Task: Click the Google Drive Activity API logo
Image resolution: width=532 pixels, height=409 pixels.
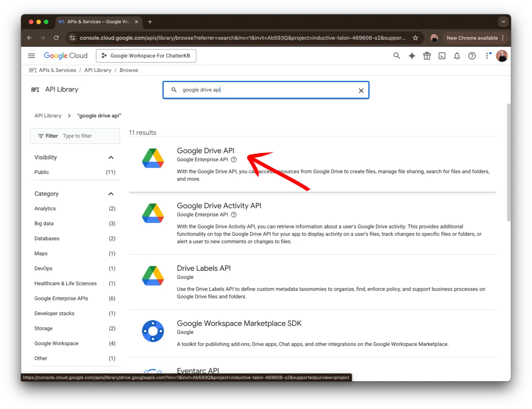Action: [x=153, y=213]
